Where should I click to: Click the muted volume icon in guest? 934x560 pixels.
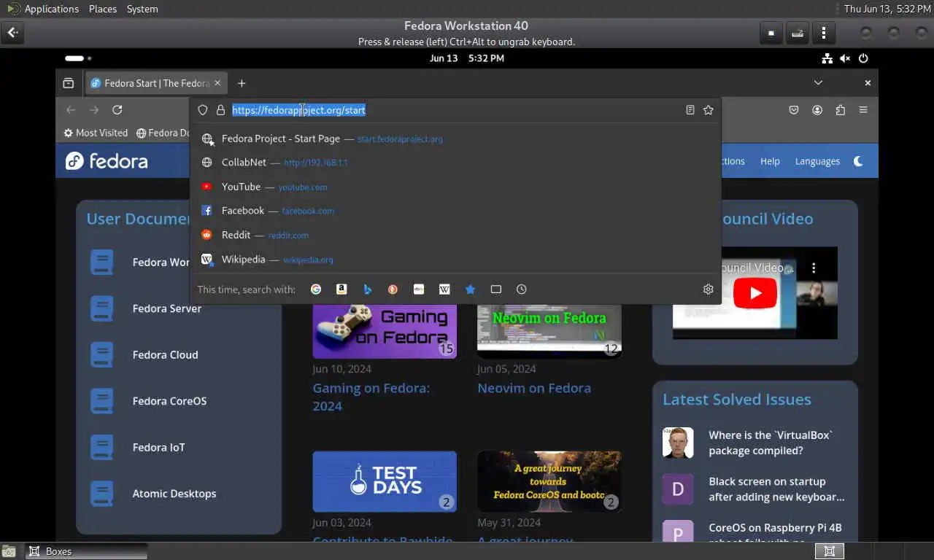(x=845, y=58)
